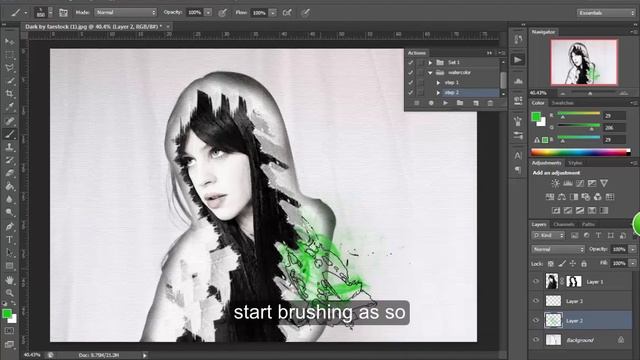Open Layers blend mode Normal dropdown

(558, 249)
